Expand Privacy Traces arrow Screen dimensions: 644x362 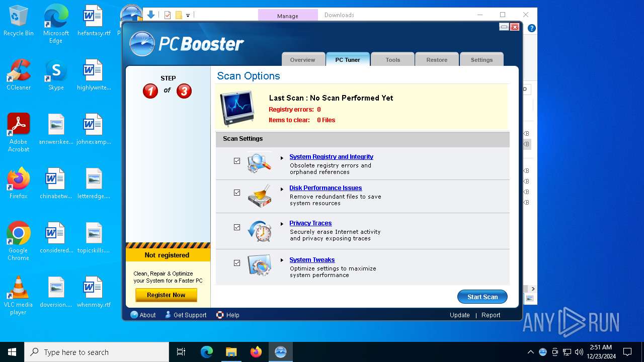[282, 224]
